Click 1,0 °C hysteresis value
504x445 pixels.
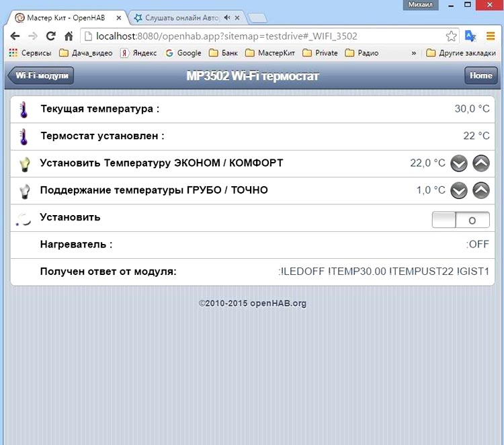(431, 190)
